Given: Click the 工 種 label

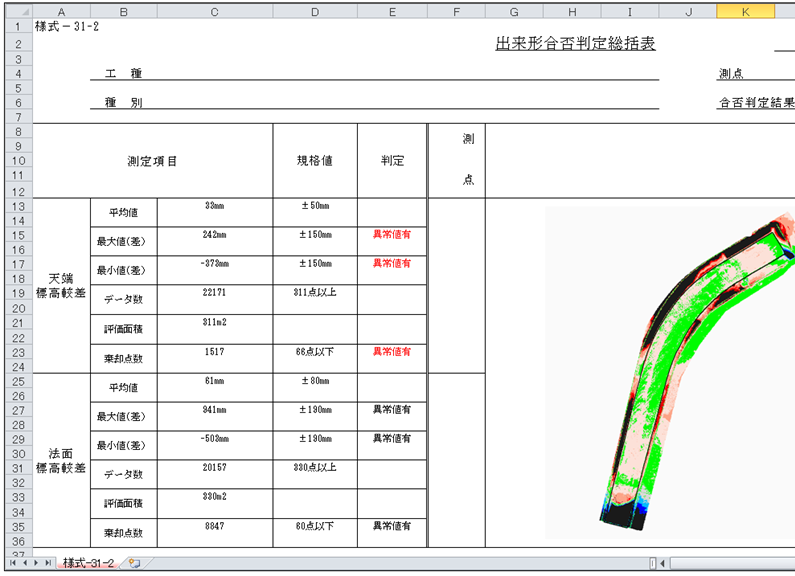Looking at the screenshot, I should coord(123,74).
